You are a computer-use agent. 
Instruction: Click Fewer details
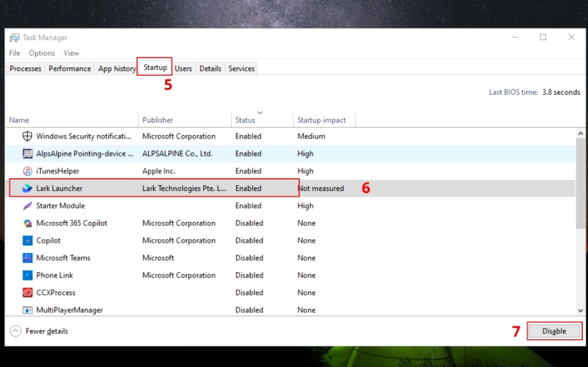47,331
